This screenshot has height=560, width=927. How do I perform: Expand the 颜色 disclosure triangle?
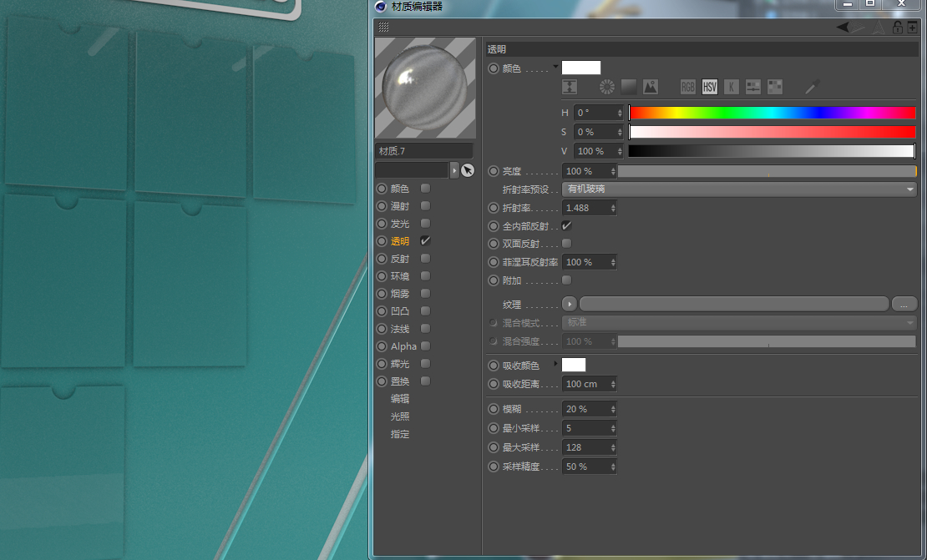point(555,66)
